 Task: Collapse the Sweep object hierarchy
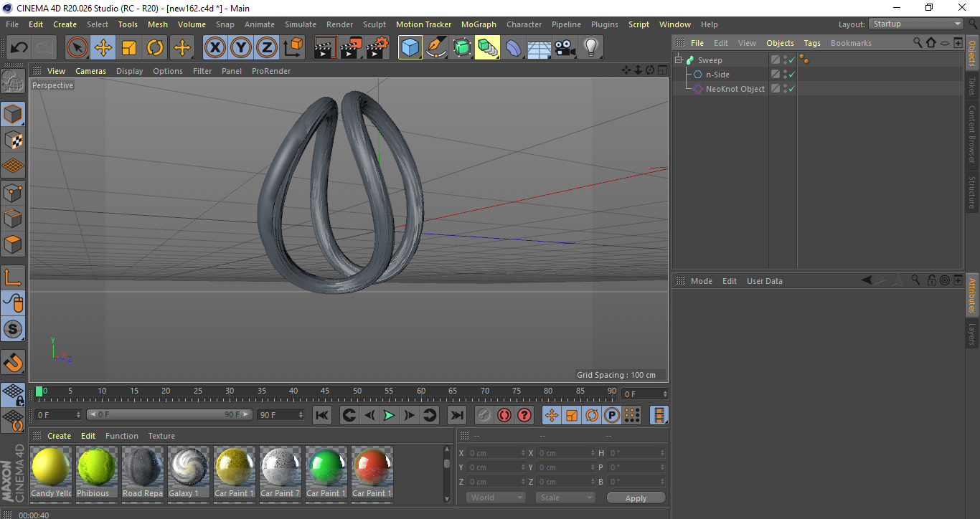[x=679, y=60]
